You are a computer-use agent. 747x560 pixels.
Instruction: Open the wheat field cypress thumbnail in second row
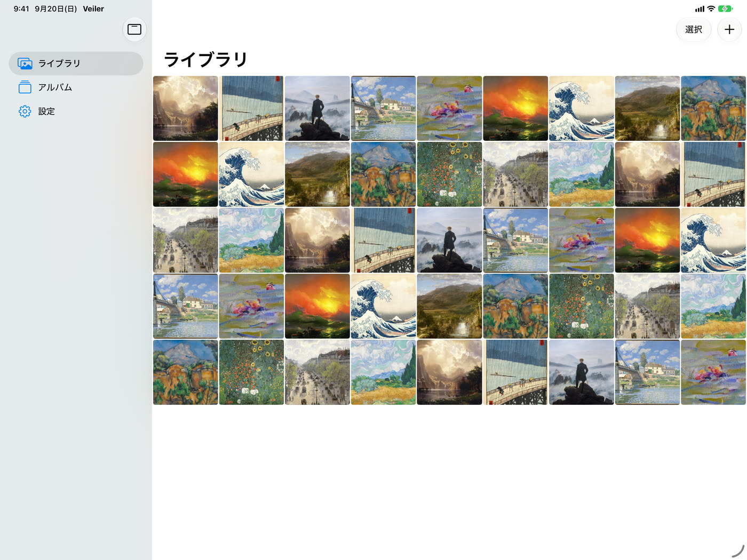(582, 174)
